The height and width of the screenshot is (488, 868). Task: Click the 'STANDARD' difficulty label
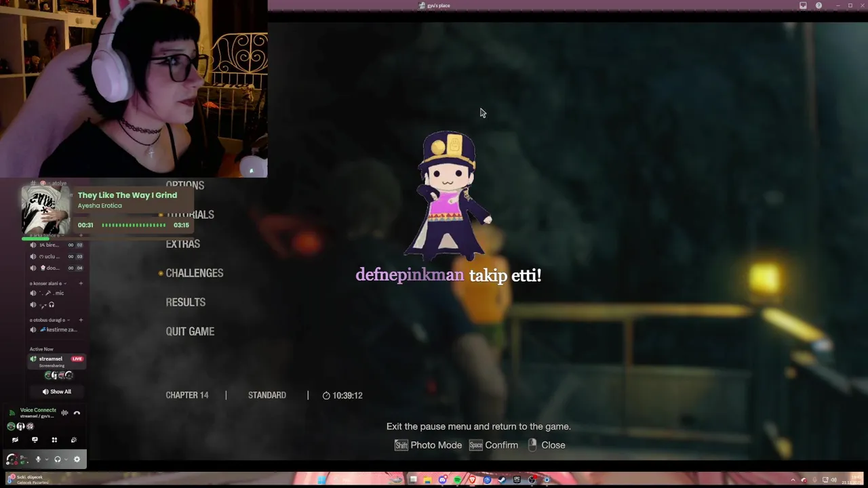coord(267,395)
